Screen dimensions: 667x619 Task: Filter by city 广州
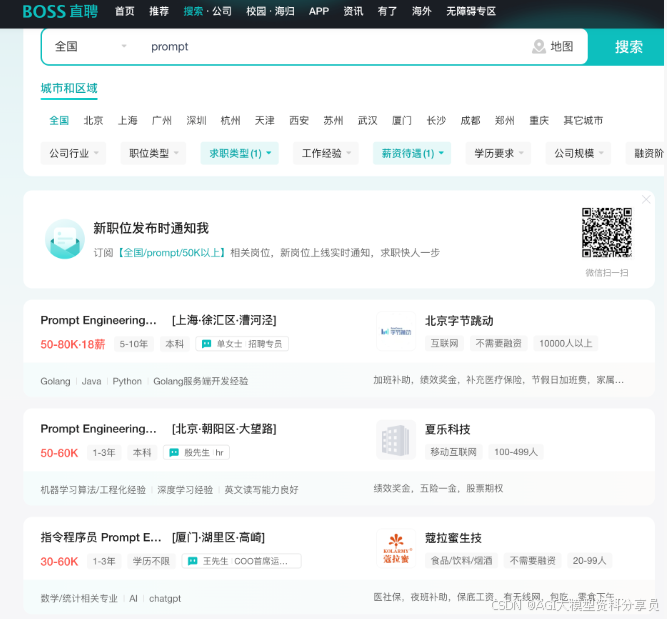(x=162, y=120)
